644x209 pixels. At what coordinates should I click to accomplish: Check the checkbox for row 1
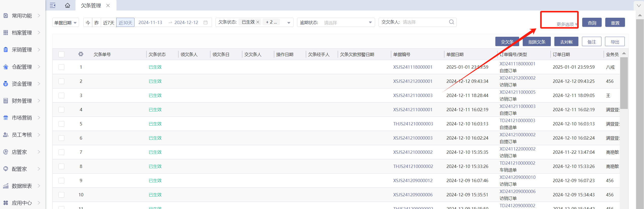coord(61,67)
